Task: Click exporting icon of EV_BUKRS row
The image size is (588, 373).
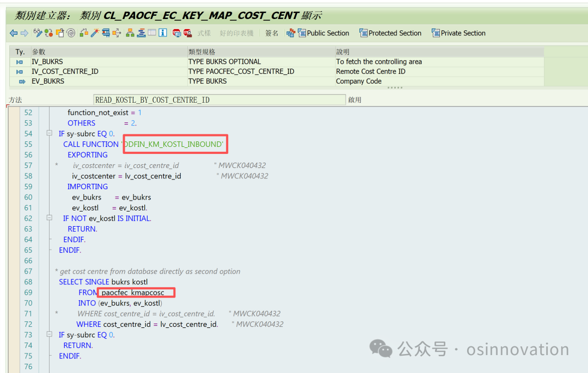Action: coord(22,81)
